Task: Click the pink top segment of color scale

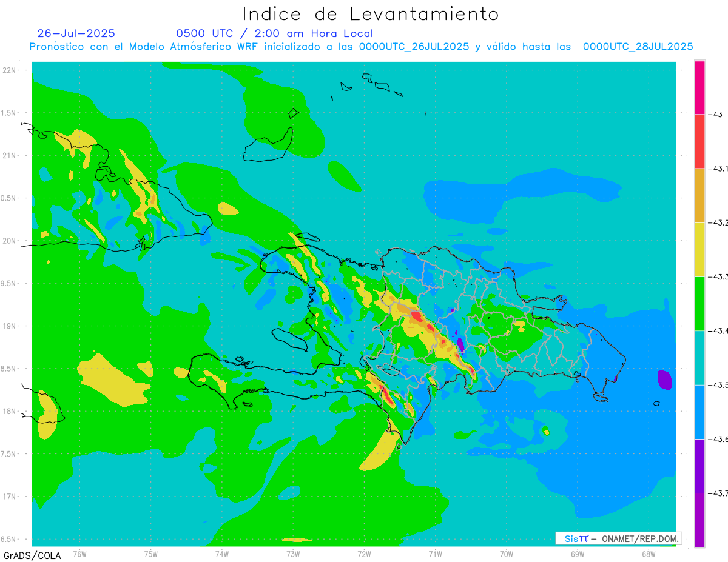Action: pyautogui.click(x=699, y=87)
